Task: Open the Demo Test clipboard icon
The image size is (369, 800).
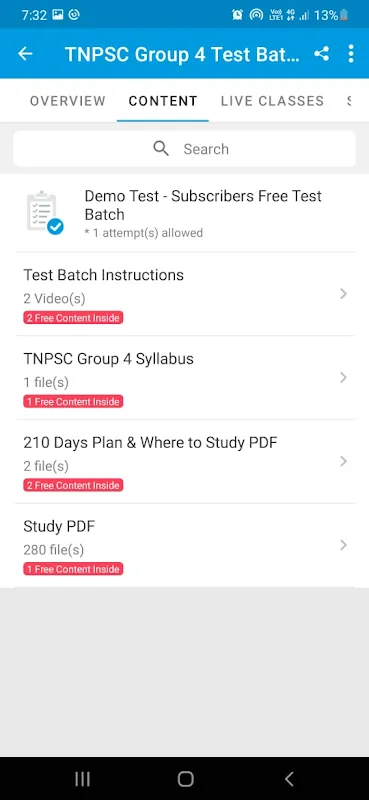Action: click(44, 213)
